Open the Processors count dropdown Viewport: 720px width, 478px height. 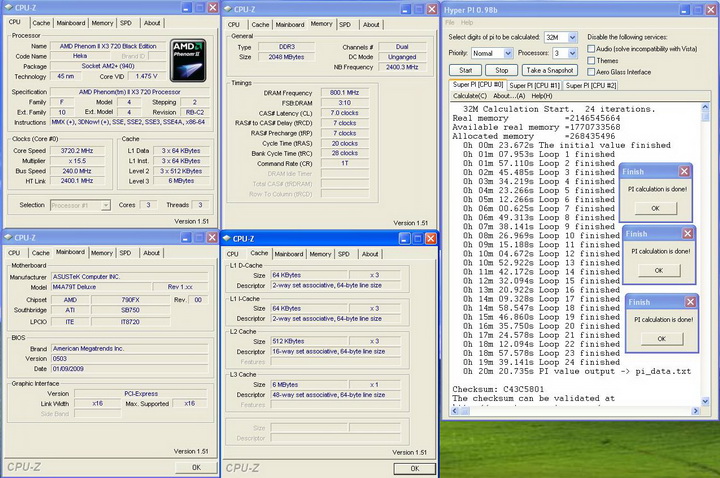pyautogui.click(x=572, y=53)
